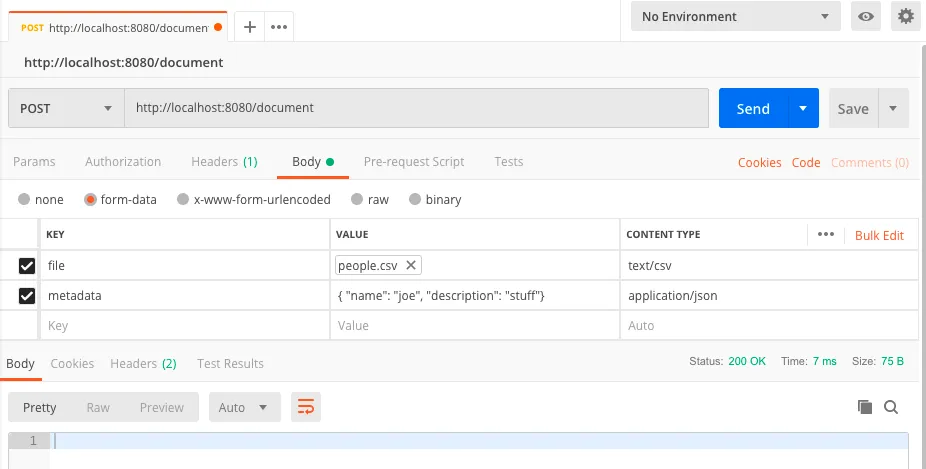Open the POST method dropdown
The width and height of the screenshot is (926, 469).
[66, 108]
